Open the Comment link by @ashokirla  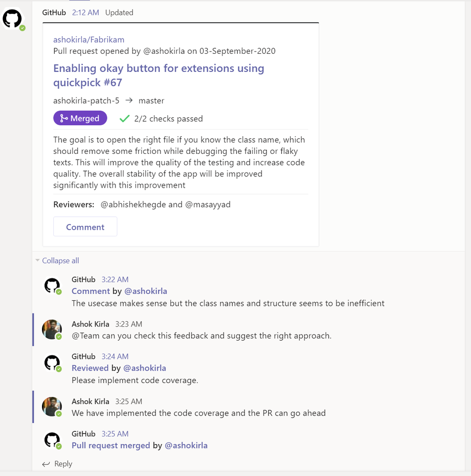91,291
